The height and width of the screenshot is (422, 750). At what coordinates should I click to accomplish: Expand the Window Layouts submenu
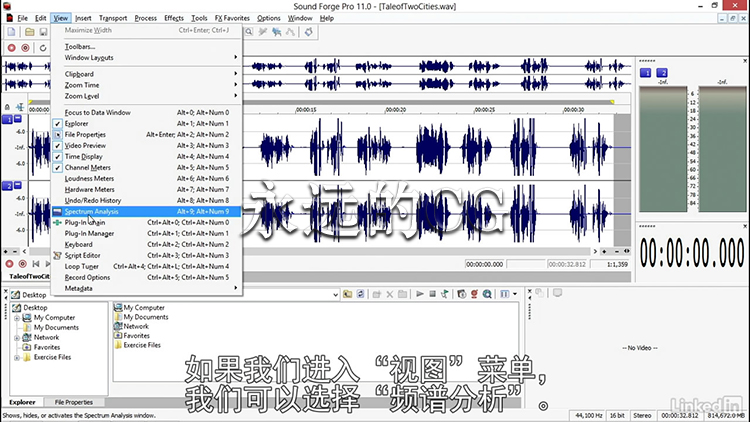146,57
